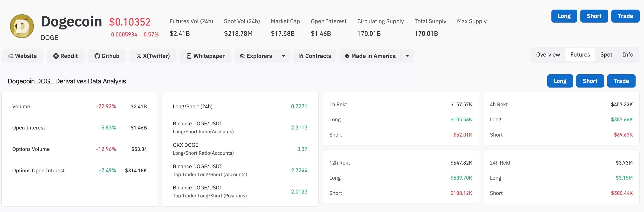Click the top header Short button

click(x=594, y=16)
